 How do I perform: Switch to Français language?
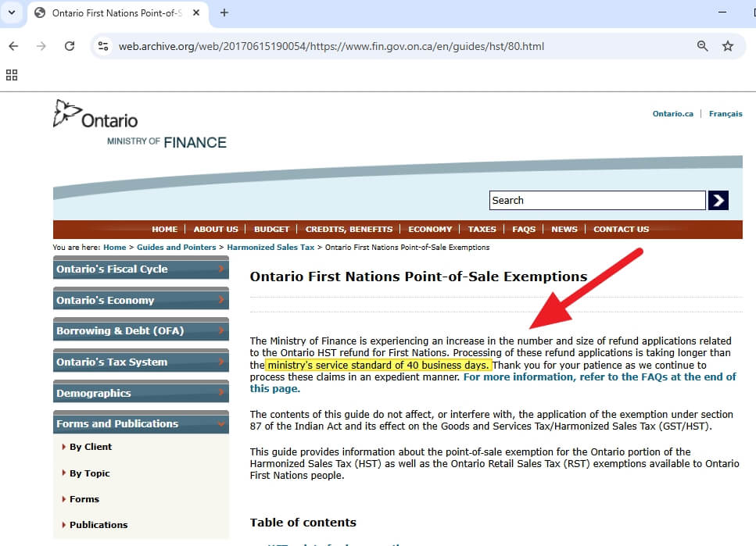726,114
